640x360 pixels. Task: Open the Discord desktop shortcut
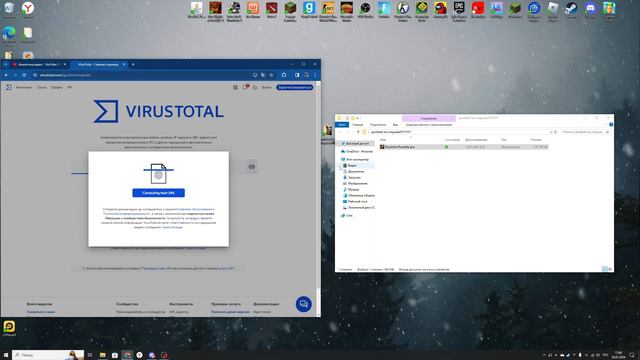(x=590, y=8)
